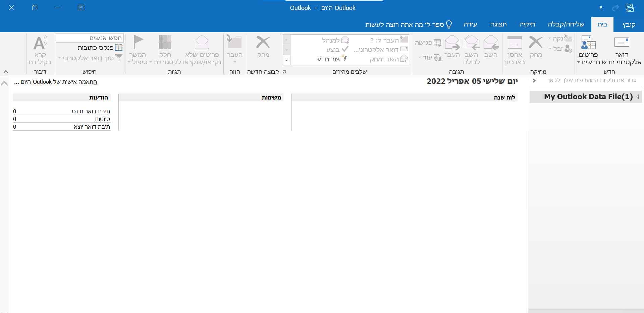Select למנהל quick step
This screenshot has height=313, width=644.
[x=335, y=40]
